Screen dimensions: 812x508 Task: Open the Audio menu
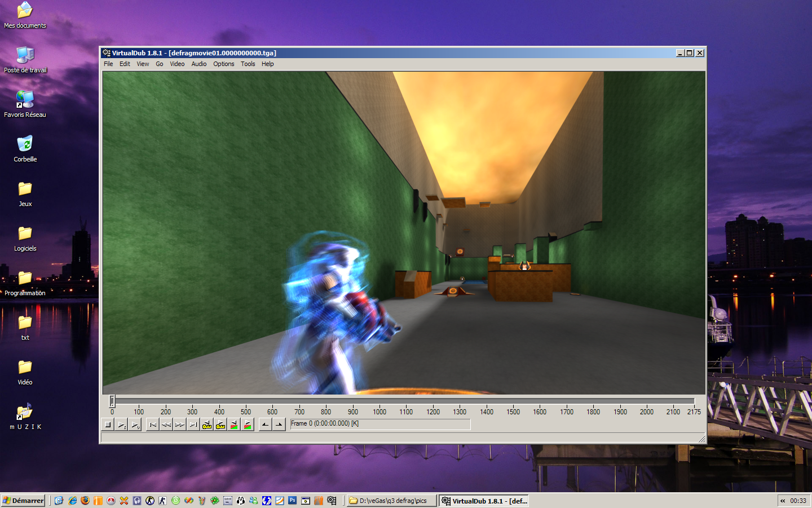[198, 64]
